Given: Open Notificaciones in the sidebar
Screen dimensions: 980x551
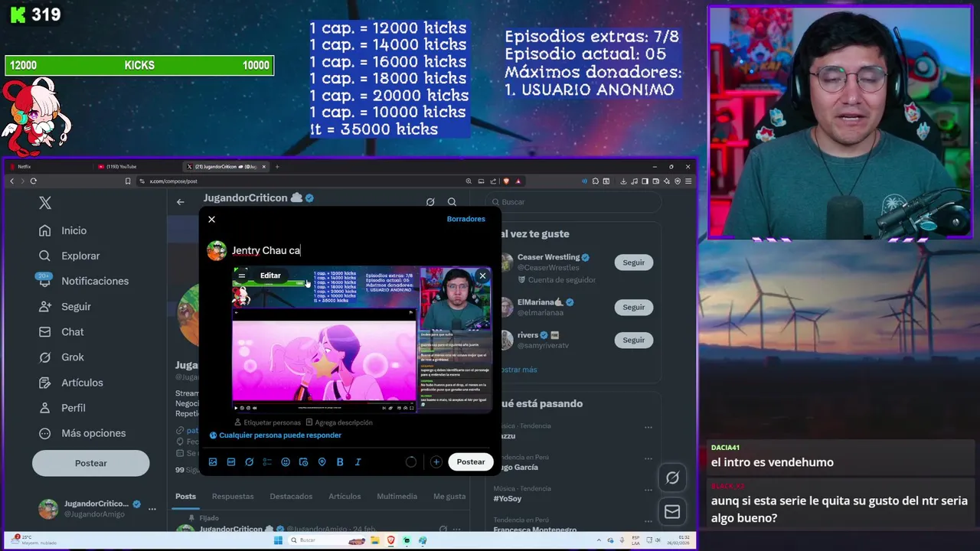Looking at the screenshot, I should (84, 281).
